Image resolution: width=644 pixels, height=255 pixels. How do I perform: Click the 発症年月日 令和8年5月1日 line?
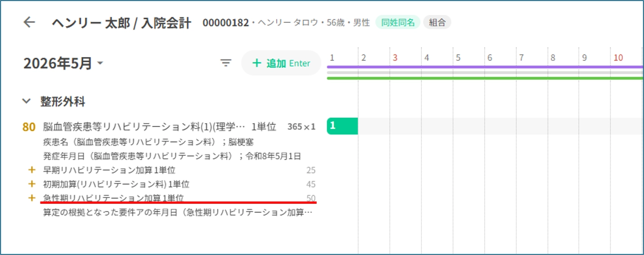[x=172, y=156]
